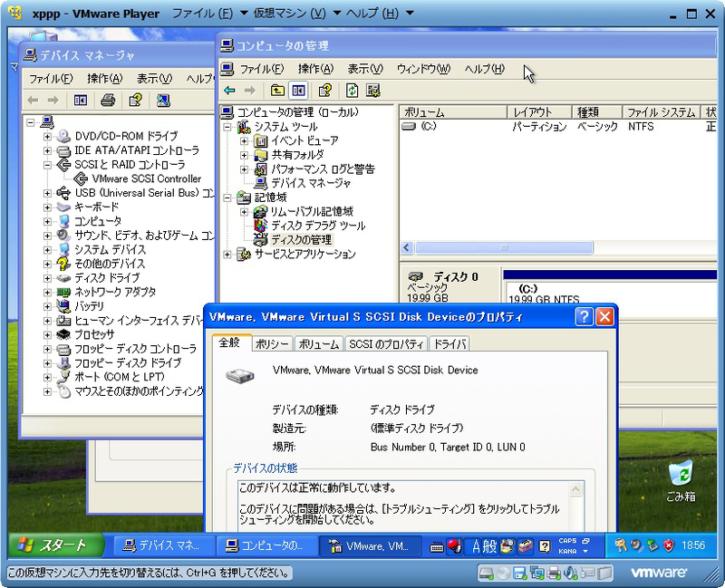Screen dimensions: 725x588
Task: Click VMware network adapter icon in status bar
Action: [x=536, y=574]
